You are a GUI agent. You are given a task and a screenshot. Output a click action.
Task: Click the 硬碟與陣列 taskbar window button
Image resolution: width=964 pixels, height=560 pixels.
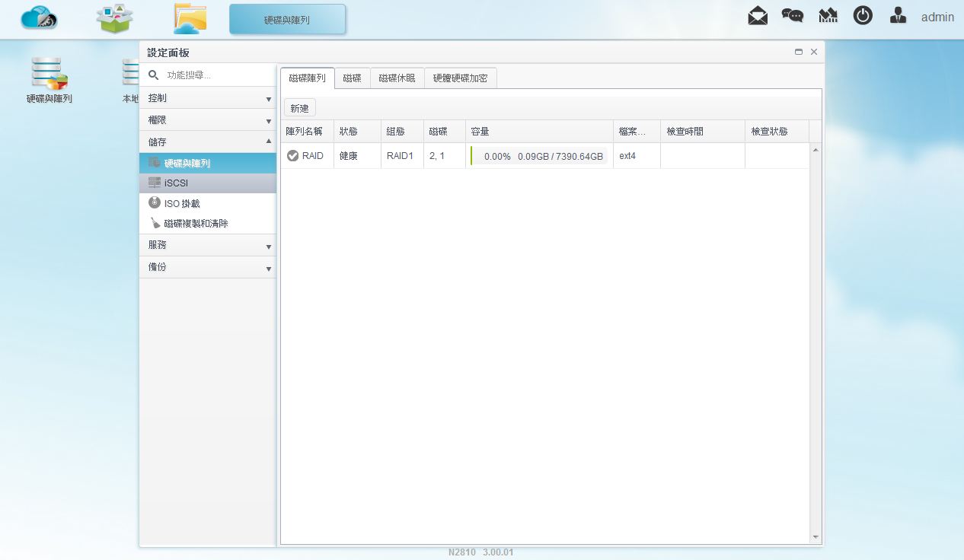[x=288, y=20]
